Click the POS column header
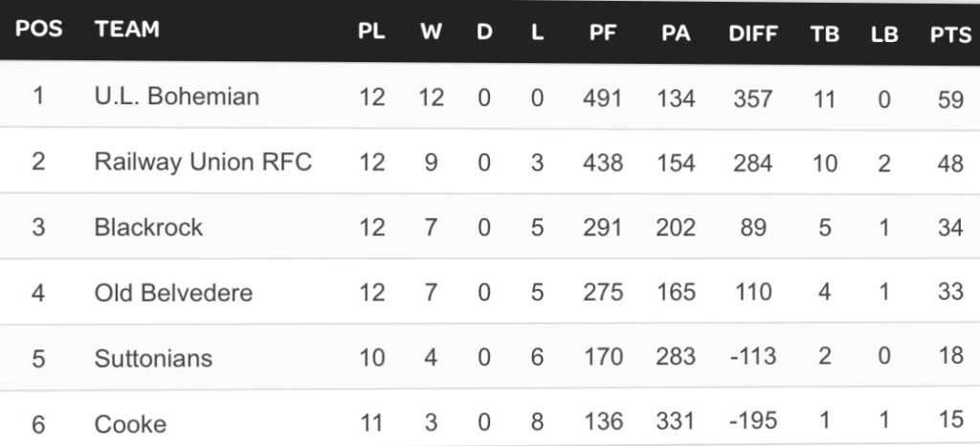 tap(39, 30)
